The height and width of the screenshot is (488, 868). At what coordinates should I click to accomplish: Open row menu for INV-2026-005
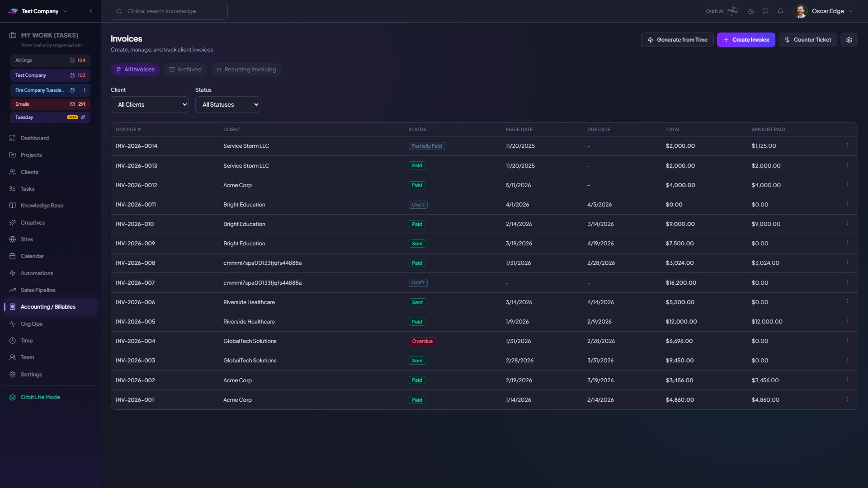coord(848,321)
